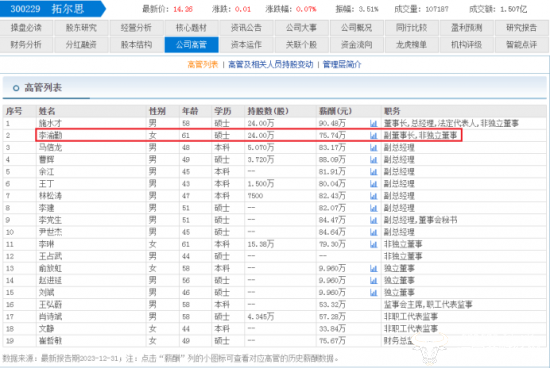Go to 资金流向 tab
The width and height of the screenshot is (550, 368).
click(356, 45)
